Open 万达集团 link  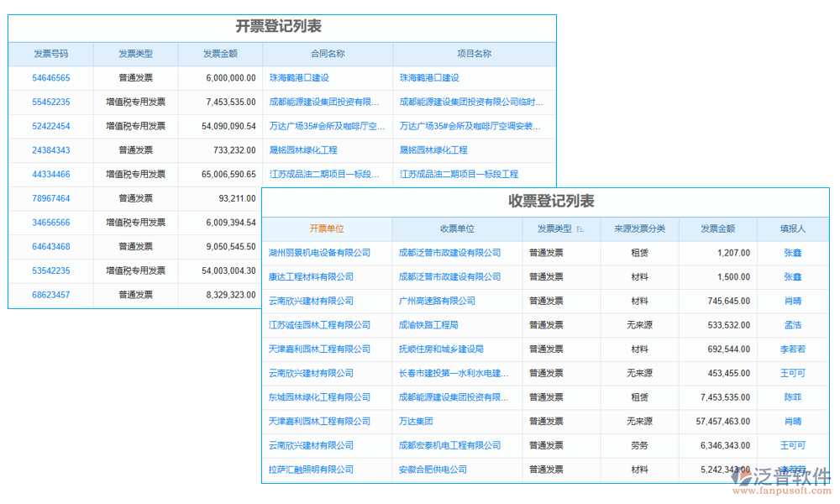[x=416, y=422]
